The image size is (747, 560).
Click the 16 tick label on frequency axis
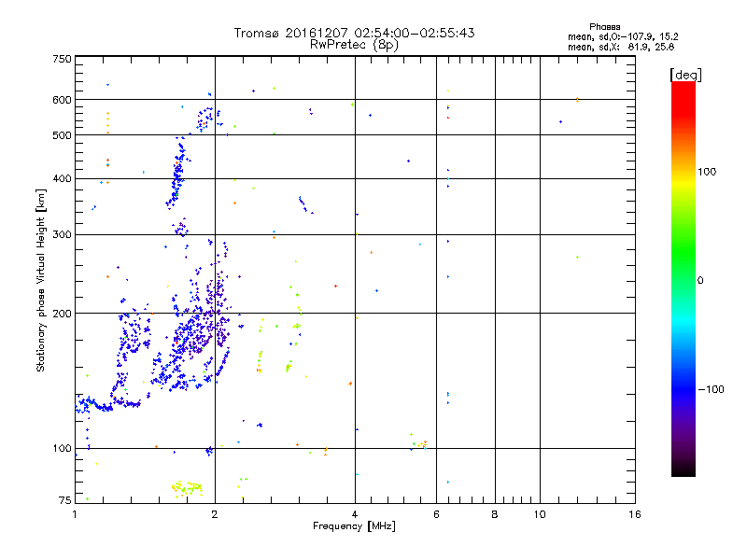point(635,514)
